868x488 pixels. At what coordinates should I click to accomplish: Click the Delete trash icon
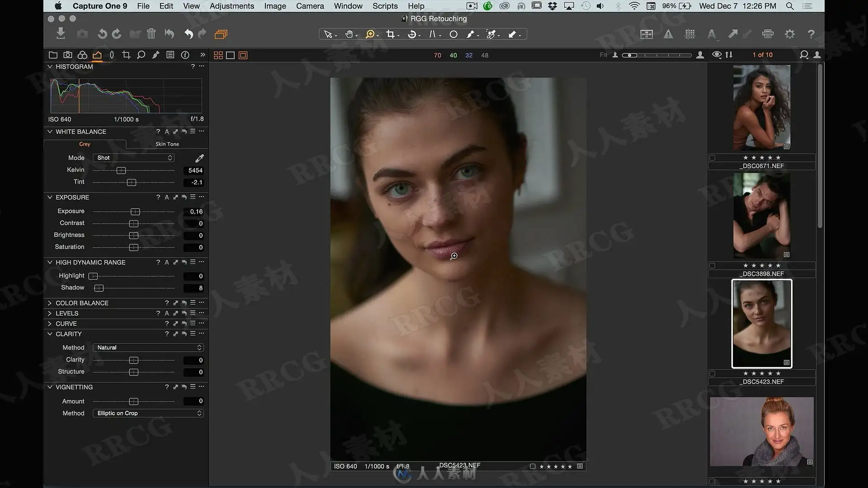point(151,34)
